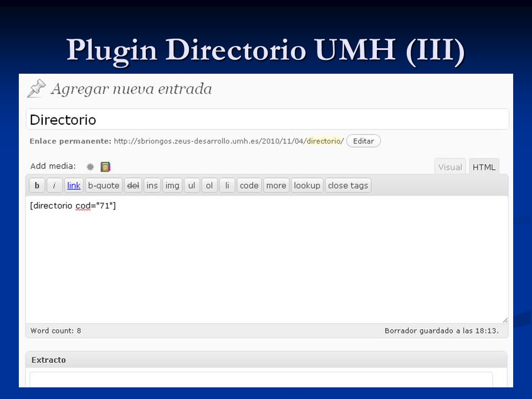The height and width of the screenshot is (399, 532).
Task: Click the slide title Plugin Directorio UMH (III)
Action: pos(265,50)
